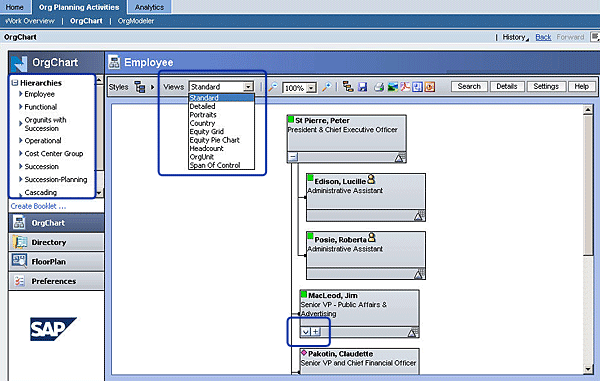
Task: Print the org chart via printer icon
Action: (379, 87)
